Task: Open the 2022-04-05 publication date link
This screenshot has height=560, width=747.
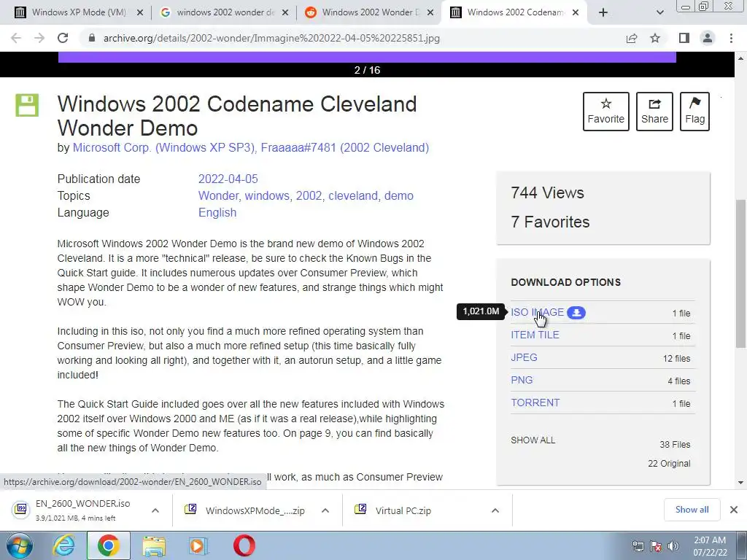Action: pyautogui.click(x=228, y=179)
